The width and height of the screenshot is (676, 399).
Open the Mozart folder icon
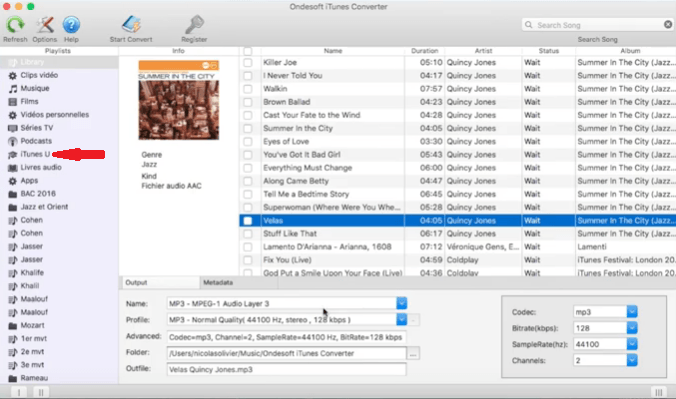(13, 326)
